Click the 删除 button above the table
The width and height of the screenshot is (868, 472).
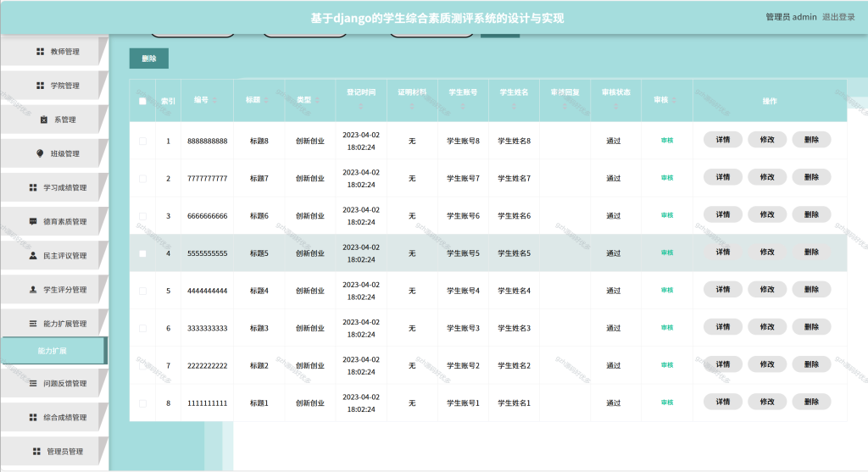pyautogui.click(x=149, y=58)
